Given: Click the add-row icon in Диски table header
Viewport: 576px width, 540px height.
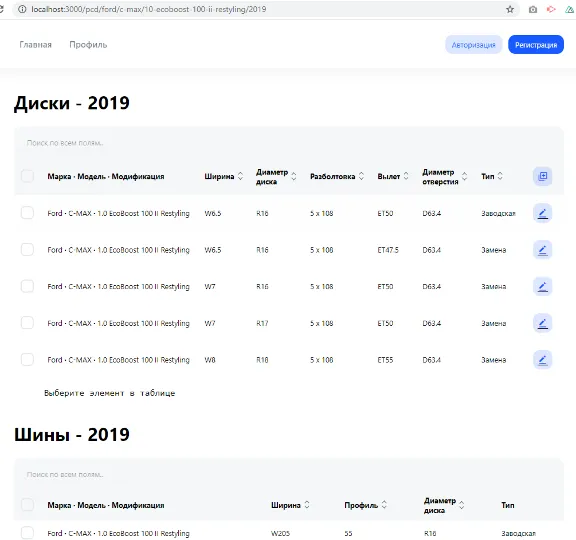Looking at the screenshot, I should click(542, 176).
